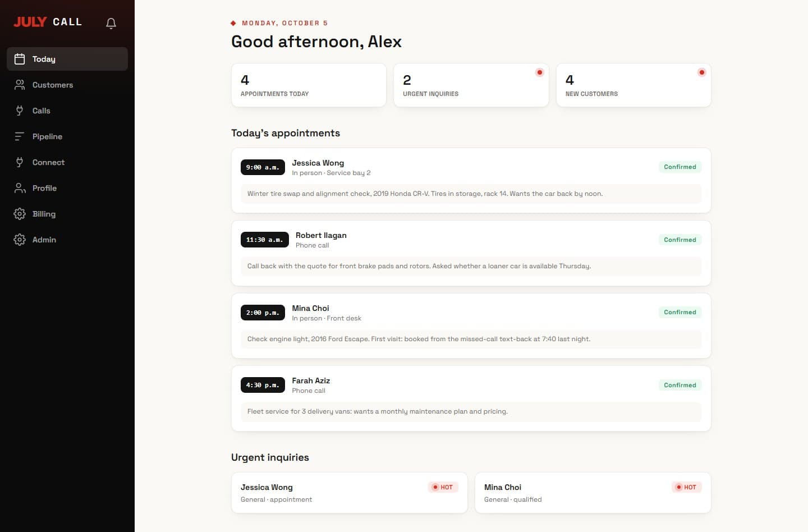Image resolution: width=808 pixels, height=532 pixels.
Task: Go to the Admin page
Action: click(67, 240)
